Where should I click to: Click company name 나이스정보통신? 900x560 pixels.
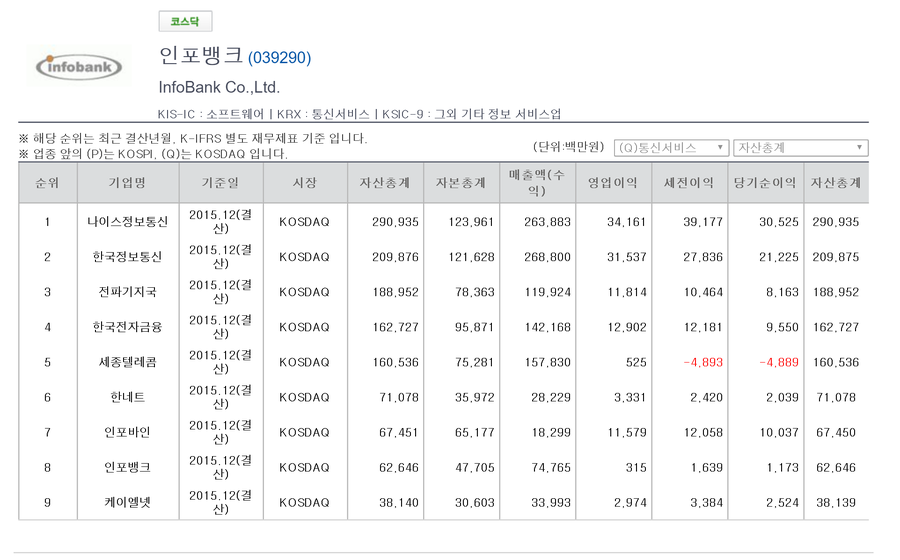[x=127, y=222]
